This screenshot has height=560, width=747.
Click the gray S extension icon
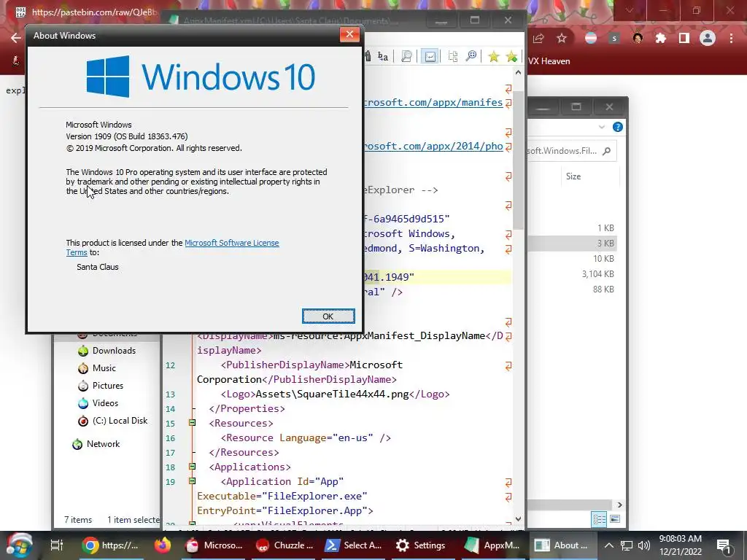coord(614,39)
